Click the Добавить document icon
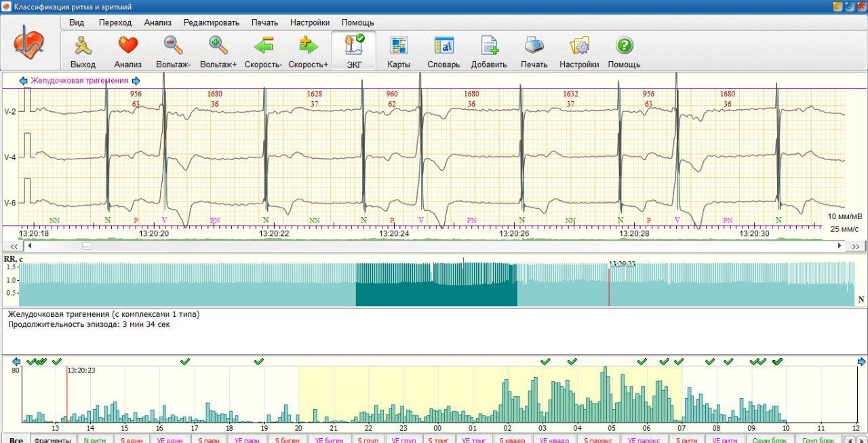Image resolution: width=868 pixels, height=443 pixels. (x=489, y=47)
